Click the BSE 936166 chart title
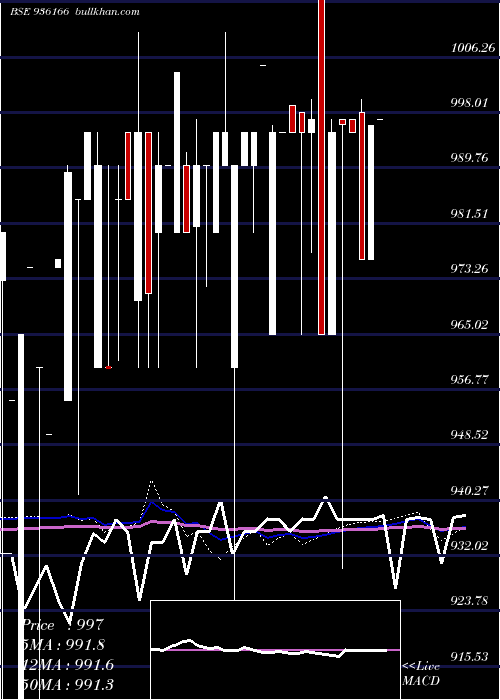 tap(39, 12)
